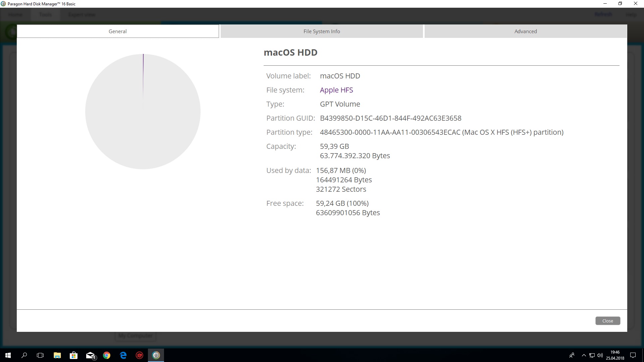Open the Action Center notifications icon
Screen dimensions: 644x362
[x=633, y=355]
